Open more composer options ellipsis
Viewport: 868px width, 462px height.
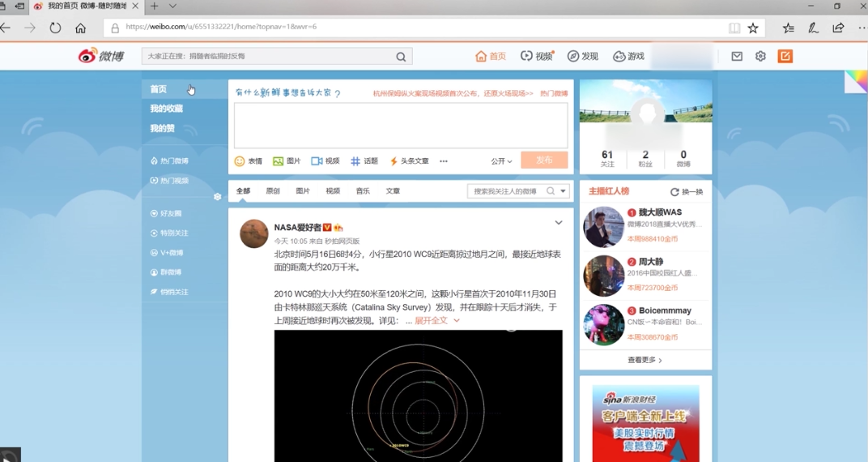[x=444, y=161]
